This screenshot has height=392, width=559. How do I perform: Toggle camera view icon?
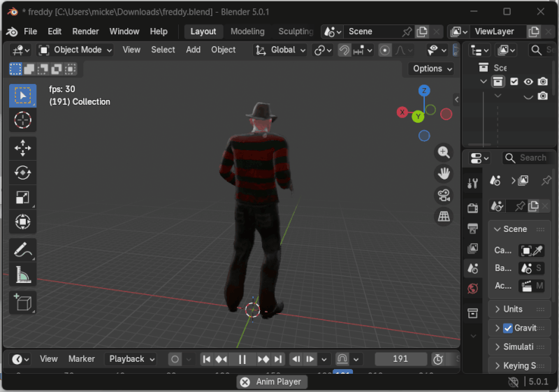[x=444, y=195]
